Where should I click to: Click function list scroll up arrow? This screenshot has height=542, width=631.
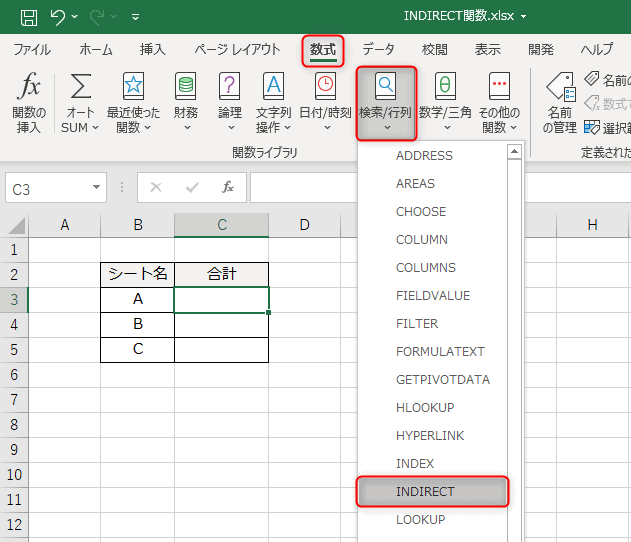(x=514, y=152)
